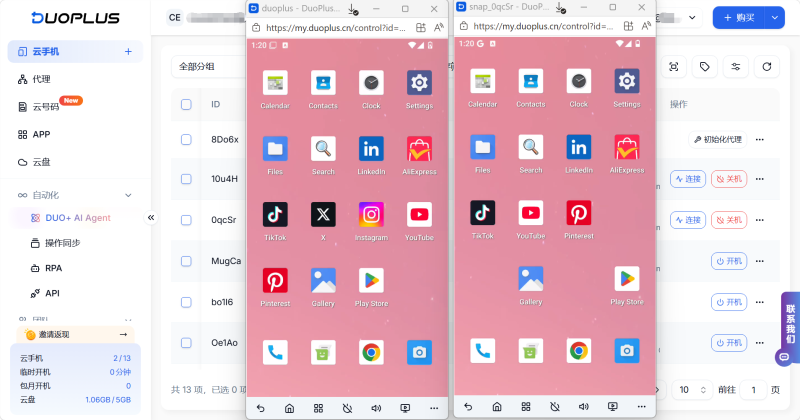800x420 pixels.
Task: Click the tag icon above the device table
Action: [705, 67]
